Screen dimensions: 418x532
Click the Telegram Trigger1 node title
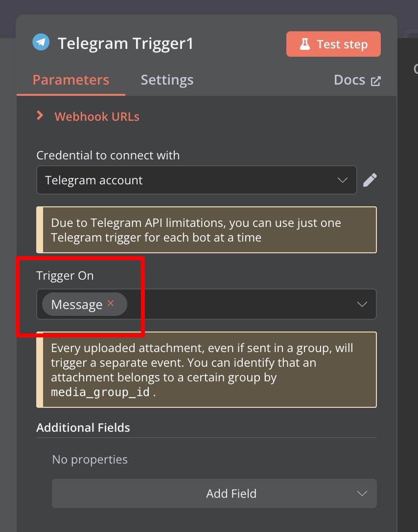126,44
